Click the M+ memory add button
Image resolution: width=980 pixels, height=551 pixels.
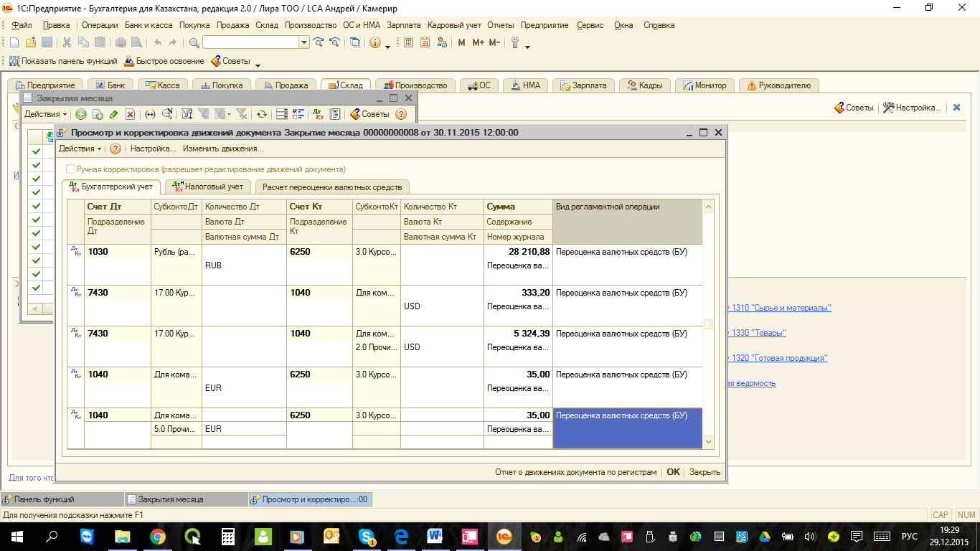click(478, 42)
